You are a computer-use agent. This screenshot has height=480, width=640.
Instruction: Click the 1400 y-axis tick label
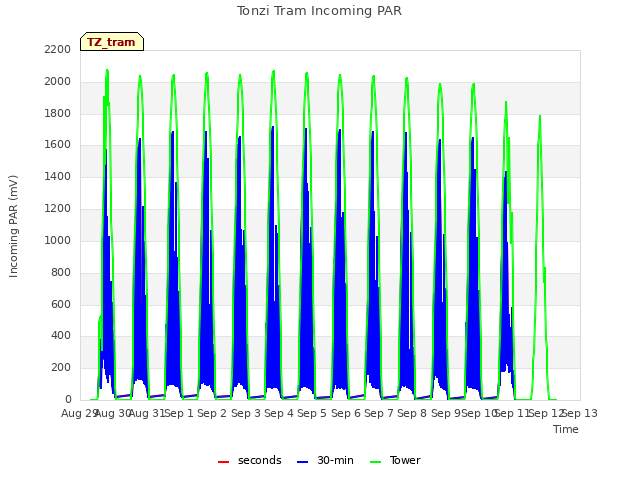(x=58, y=177)
